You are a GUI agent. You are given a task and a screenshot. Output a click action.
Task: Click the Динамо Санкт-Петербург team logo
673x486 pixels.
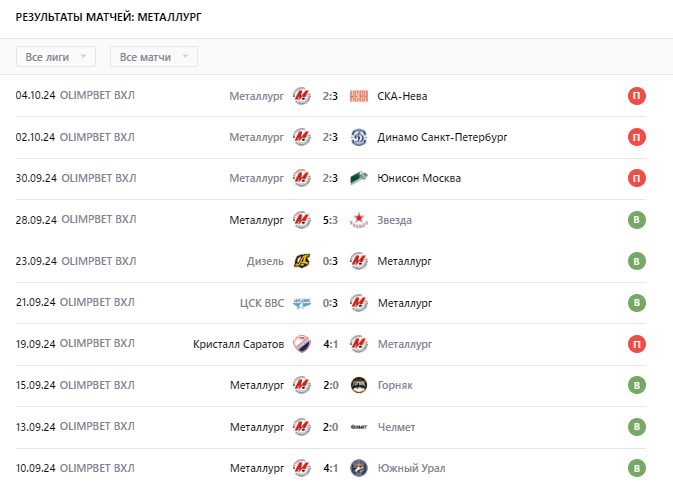point(359,137)
